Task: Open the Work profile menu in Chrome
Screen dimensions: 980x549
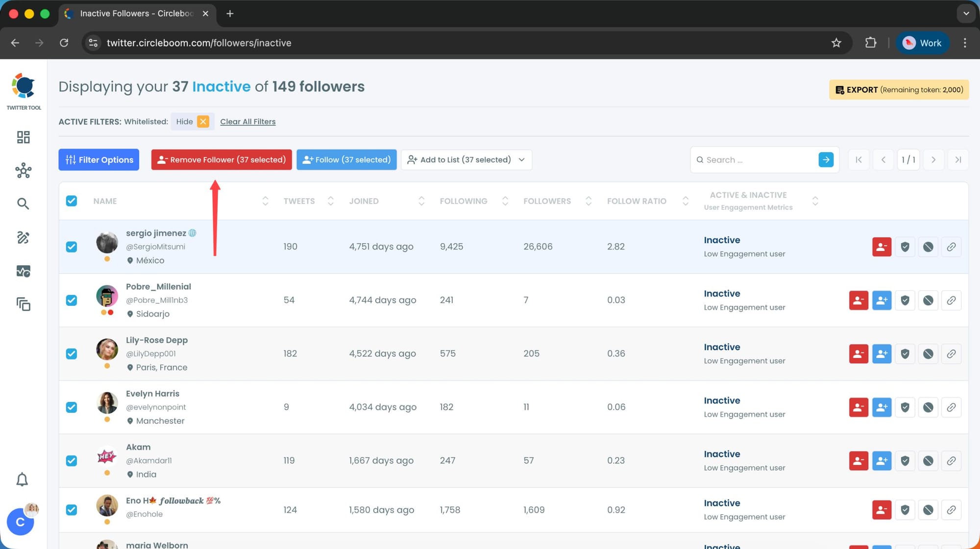Action: [x=922, y=43]
